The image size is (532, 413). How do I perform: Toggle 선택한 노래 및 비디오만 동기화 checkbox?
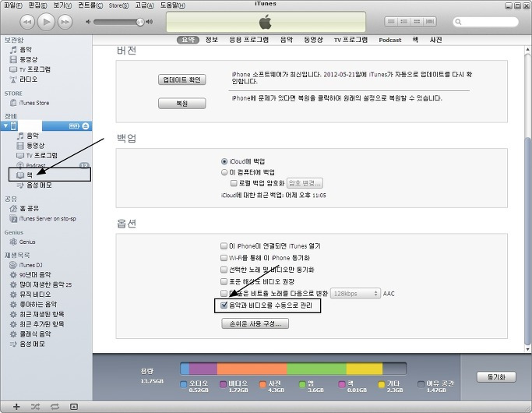click(224, 270)
